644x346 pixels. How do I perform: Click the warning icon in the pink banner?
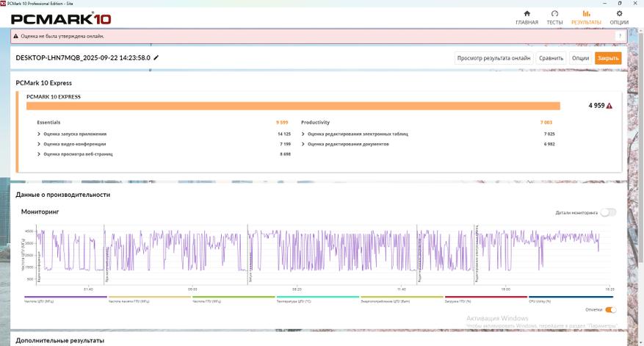(x=17, y=36)
